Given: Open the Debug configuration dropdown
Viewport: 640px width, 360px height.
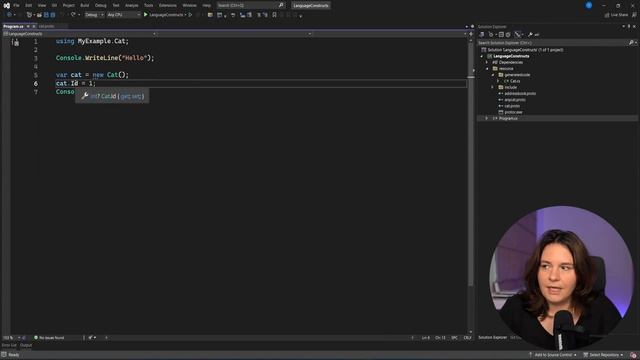Looking at the screenshot, I should point(94,15).
